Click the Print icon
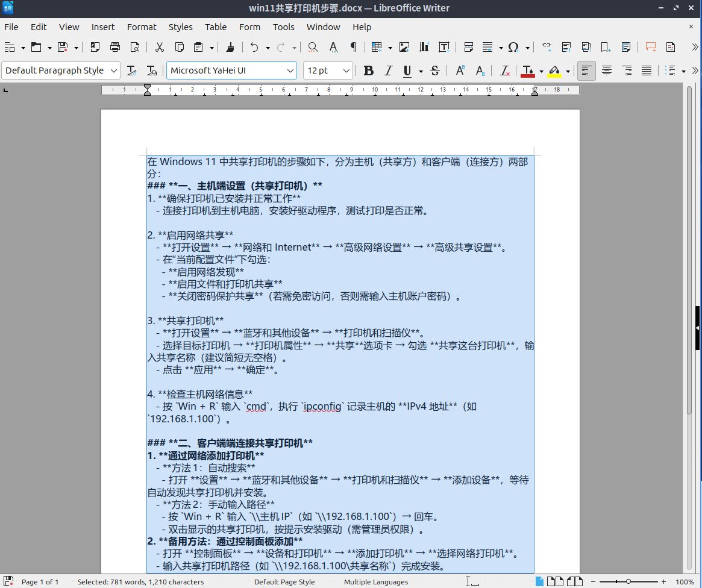Image resolution: width=702 pixels, height=588 pixels. (115, 47)
